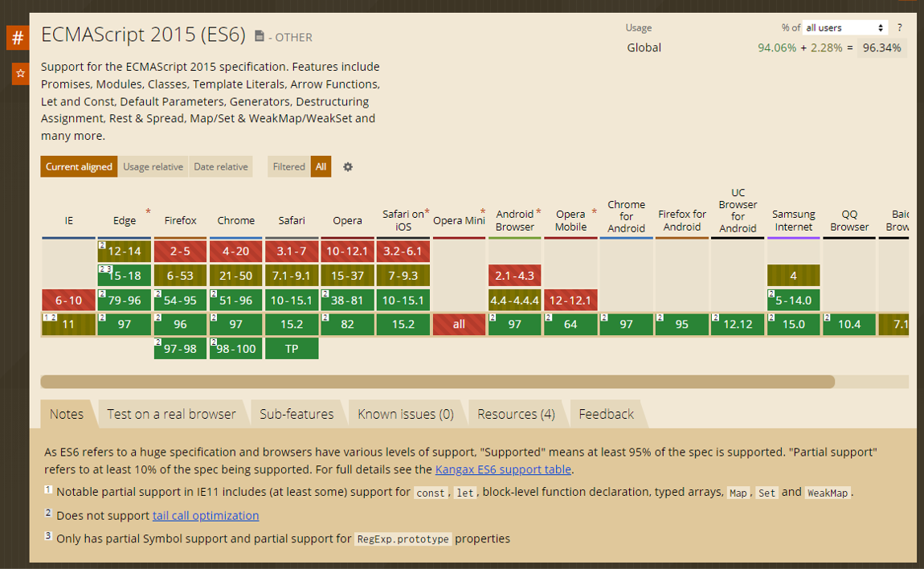Open the Sub-features tab

click(x=296, y=414)
